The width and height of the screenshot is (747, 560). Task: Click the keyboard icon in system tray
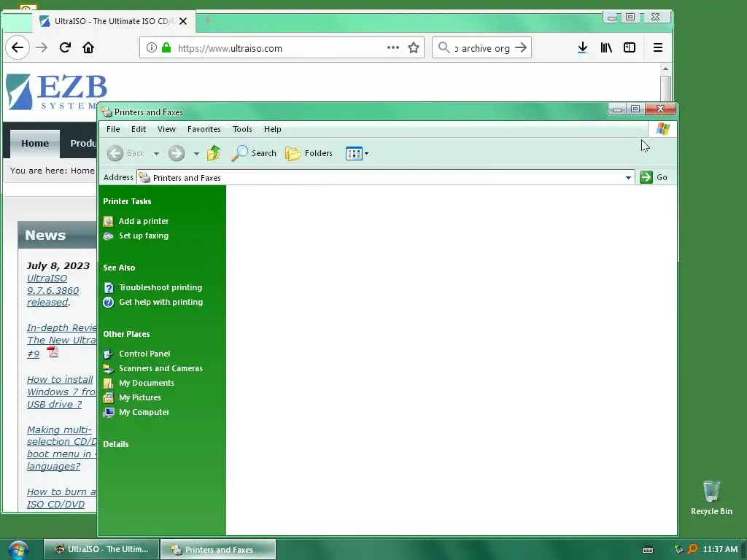pyautogui.click(x=648, y=550)
